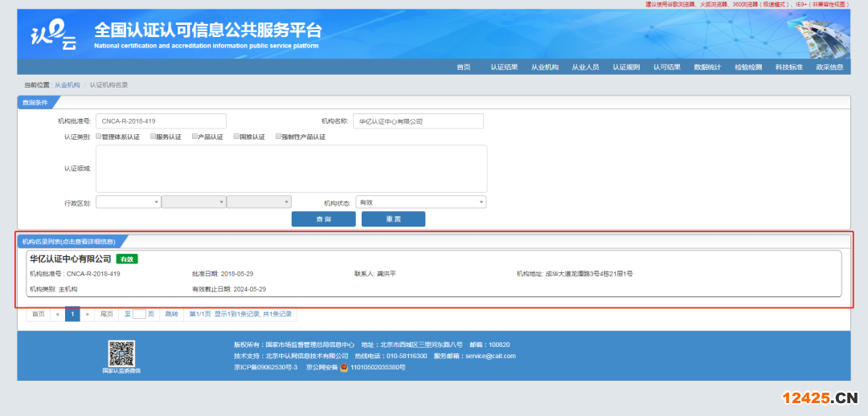Open the second 行政区划 dropdown
868x416 pixels.
(x=193, y=202)
